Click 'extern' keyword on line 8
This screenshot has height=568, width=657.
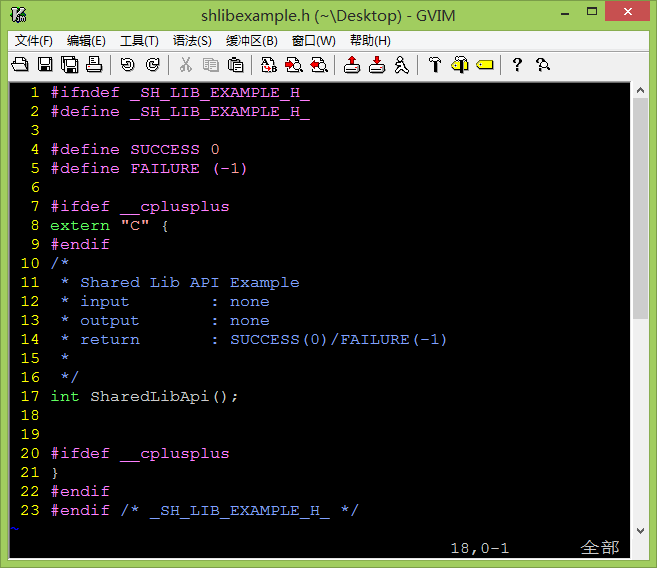80,226
